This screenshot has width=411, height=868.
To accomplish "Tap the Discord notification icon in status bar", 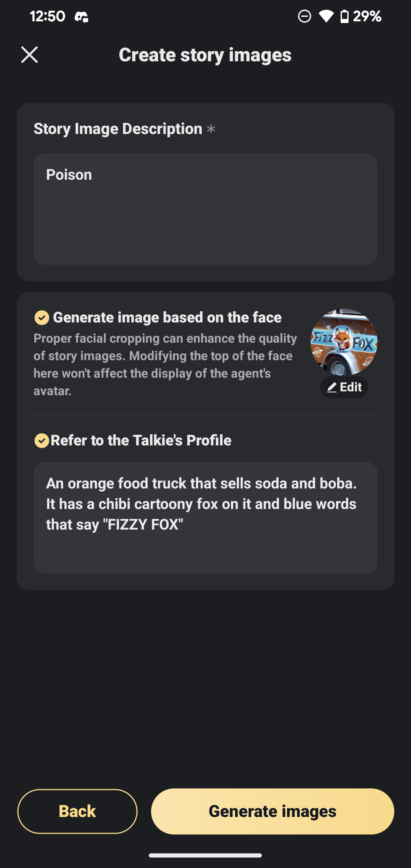I will click(x=81, y=17).
